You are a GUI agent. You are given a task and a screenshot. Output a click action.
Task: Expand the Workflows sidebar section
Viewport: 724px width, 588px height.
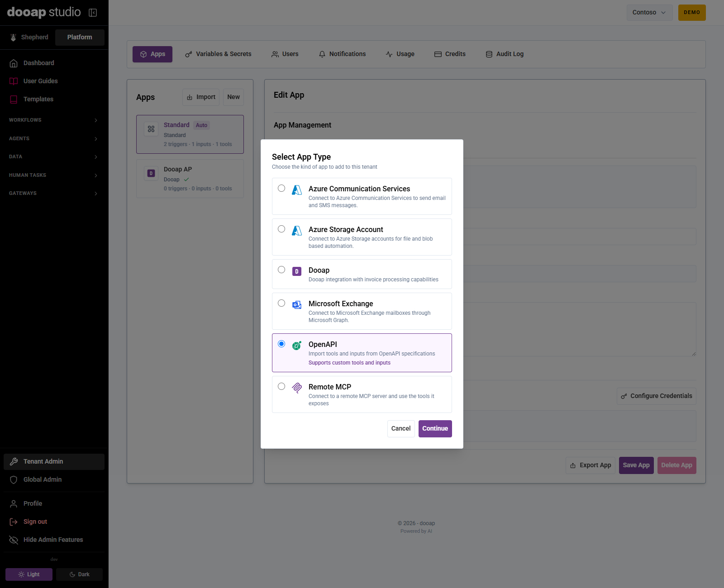[53, 120]
